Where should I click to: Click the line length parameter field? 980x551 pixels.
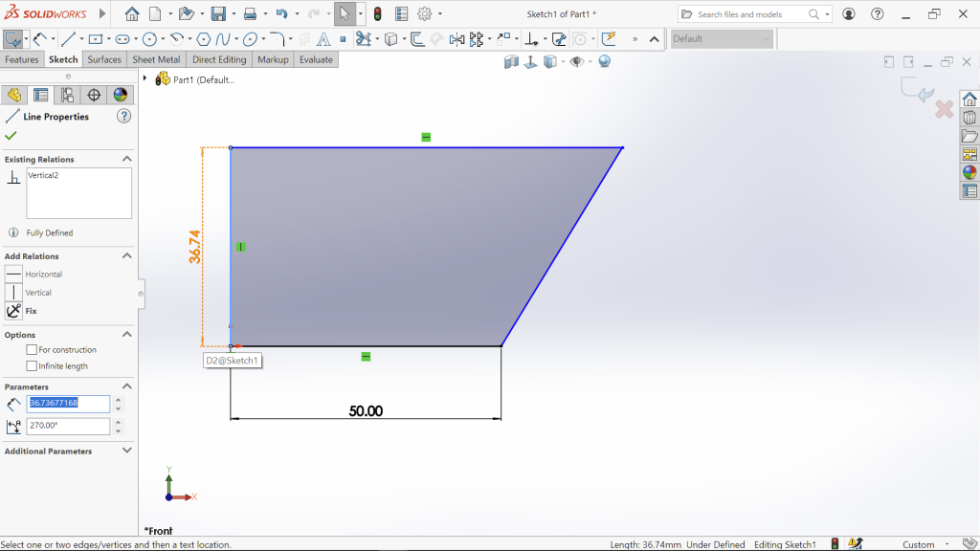click(68, 404)
